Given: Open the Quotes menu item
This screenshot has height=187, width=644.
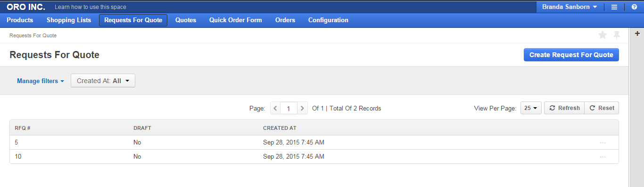Looking at the screenshot, I should (x=186, y=20).
